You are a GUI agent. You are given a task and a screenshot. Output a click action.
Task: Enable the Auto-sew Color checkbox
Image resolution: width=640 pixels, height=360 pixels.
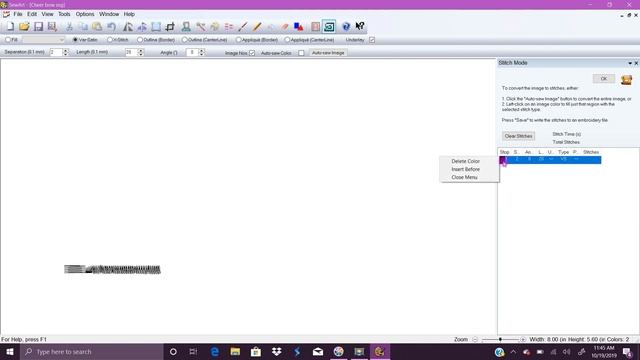301,53
